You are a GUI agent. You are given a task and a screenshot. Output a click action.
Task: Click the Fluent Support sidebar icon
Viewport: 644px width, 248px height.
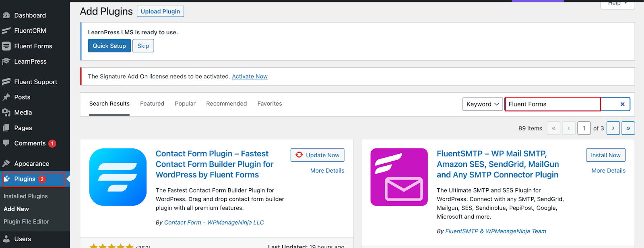click(x=6, y=82)
